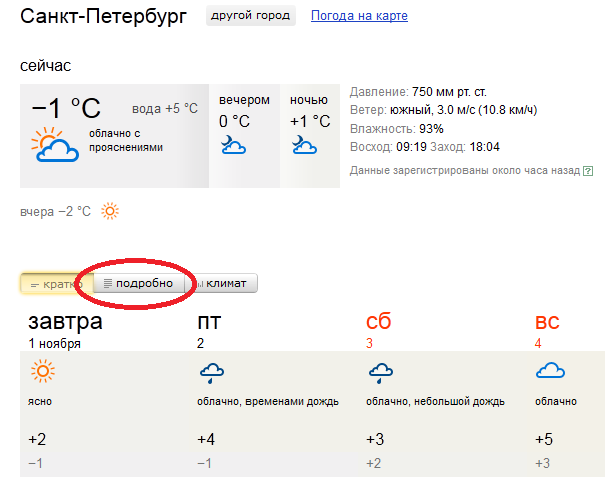Switch to the климат tab
Screen dimensions: 605x479
click(x=226, y=284)
